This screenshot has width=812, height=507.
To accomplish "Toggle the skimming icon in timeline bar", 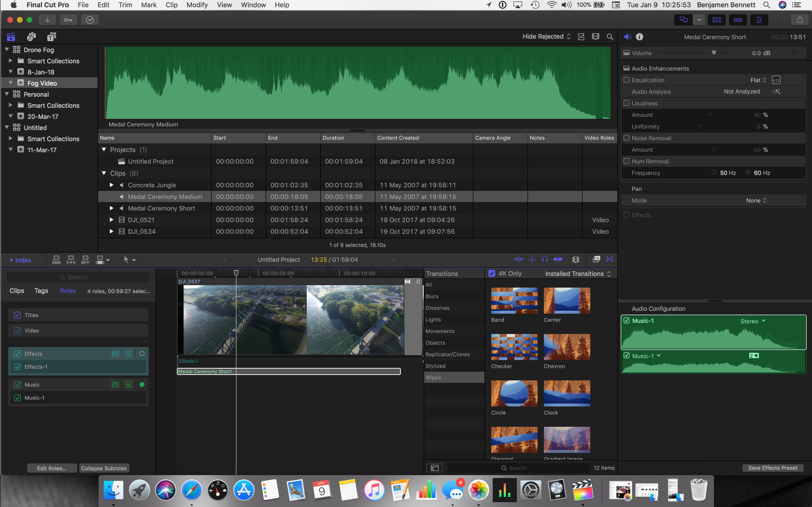I will click(519, 260).
